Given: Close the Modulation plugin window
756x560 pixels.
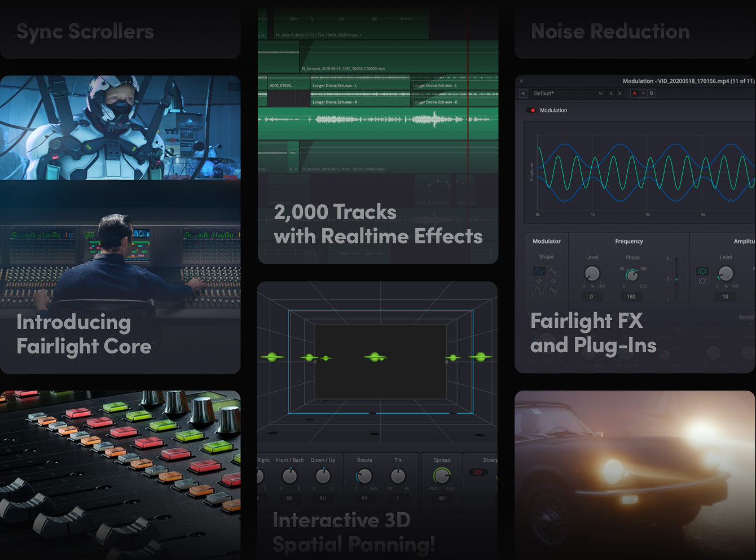Looking at the screenshot, I should coord(521,81).
